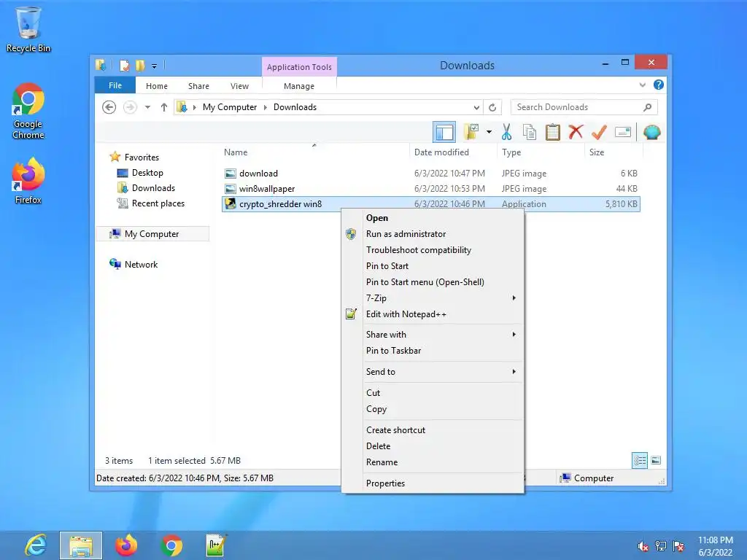Expand the Share with submenu
The height and width of the screenshot is (560, 747).
coord(433,334)
